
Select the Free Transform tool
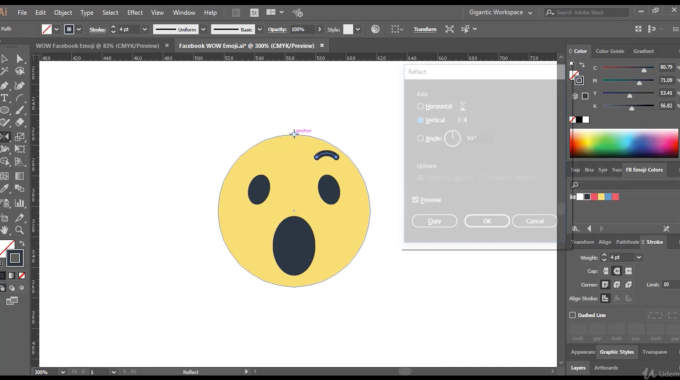(x=20, y=150)
